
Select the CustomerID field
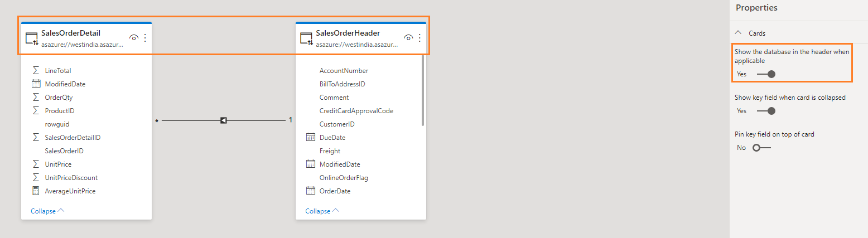pos(337,124)
